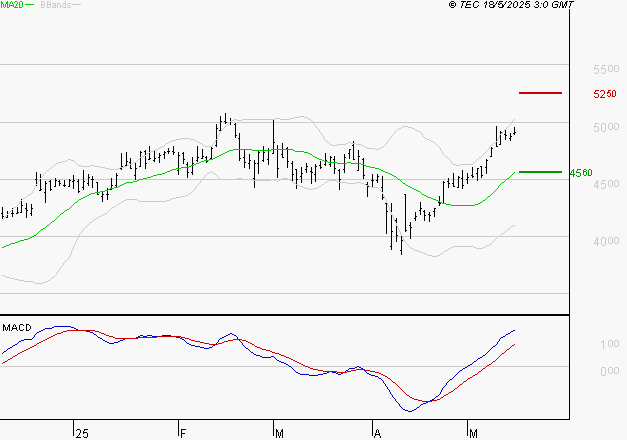
Task: Click the MACD 000 zero level label
Action: click(608, 371)
